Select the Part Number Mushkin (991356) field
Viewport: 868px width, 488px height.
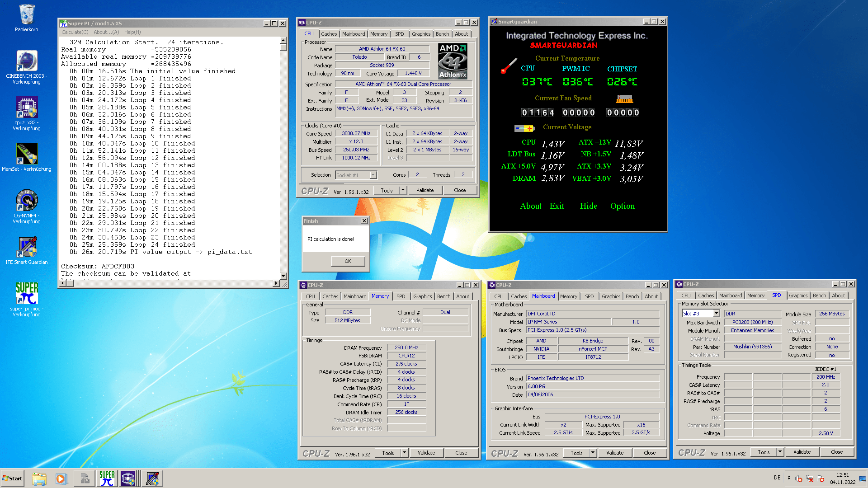coord(752,347)
